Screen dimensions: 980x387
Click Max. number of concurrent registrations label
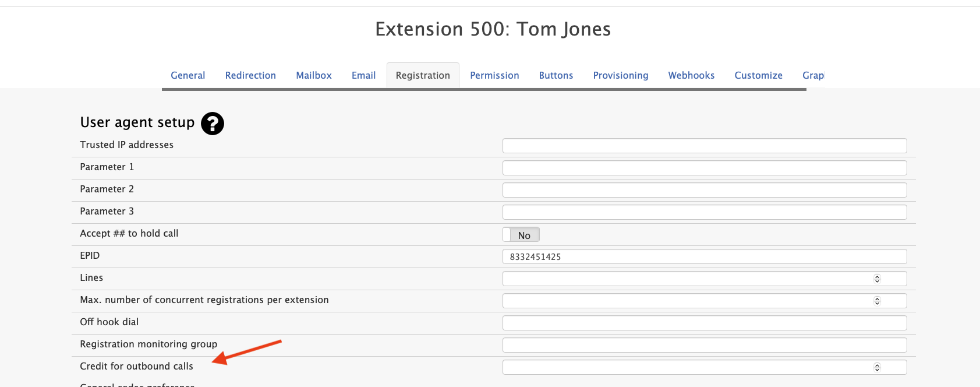tap(204, 300)
